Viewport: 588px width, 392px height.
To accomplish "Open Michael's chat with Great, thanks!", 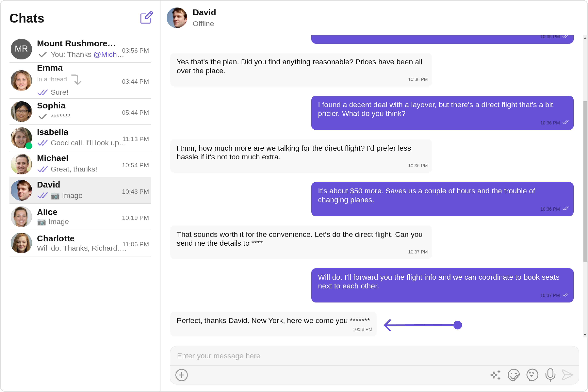I will (80, 164).
